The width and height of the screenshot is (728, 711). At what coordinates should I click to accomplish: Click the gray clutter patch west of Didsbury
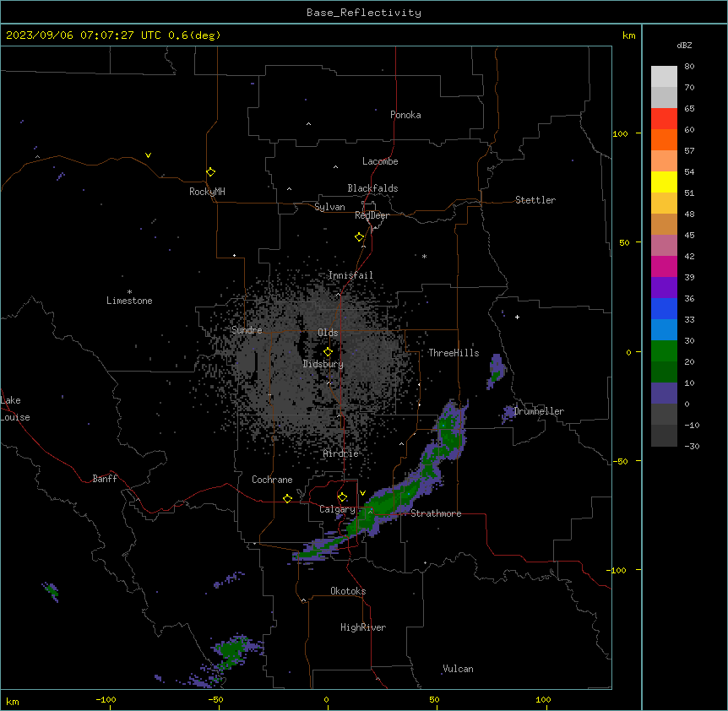tap(246, 361)
